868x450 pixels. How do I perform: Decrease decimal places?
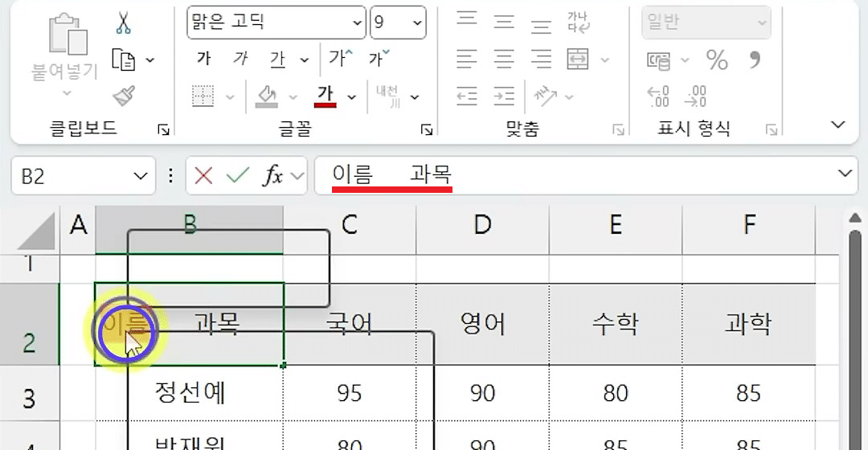pos(695,96)
